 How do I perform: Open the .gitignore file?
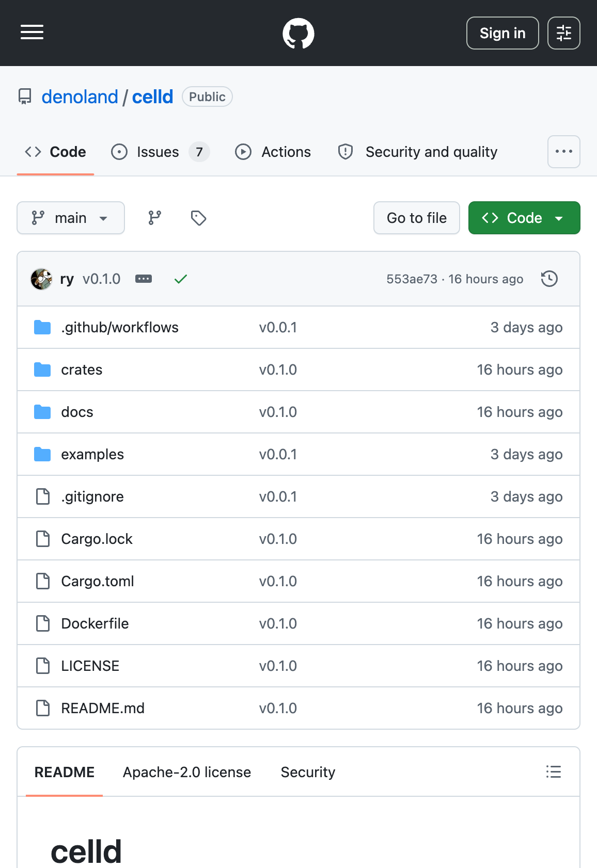click(x=92, y=496)
